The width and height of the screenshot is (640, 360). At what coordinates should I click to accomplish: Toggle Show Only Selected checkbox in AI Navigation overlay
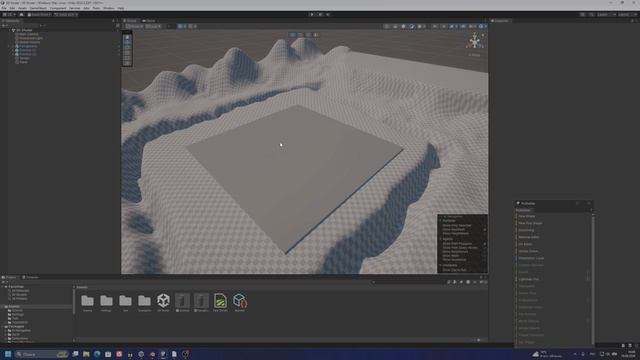click(x=484, y=225)
